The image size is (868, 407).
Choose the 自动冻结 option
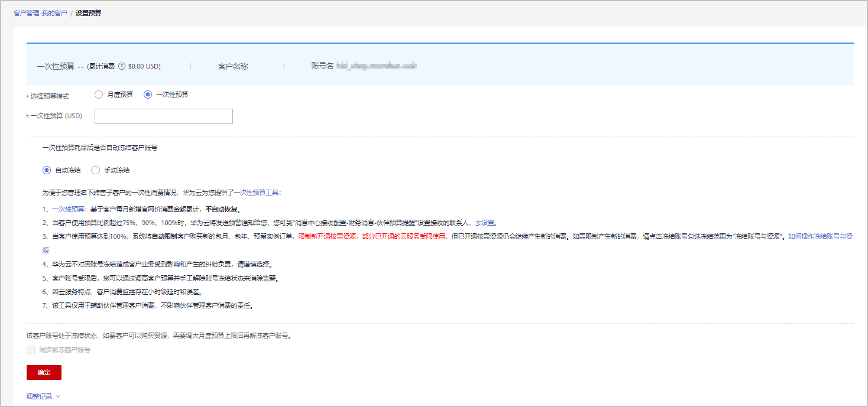pyautogui.click(x=47, y=170)
